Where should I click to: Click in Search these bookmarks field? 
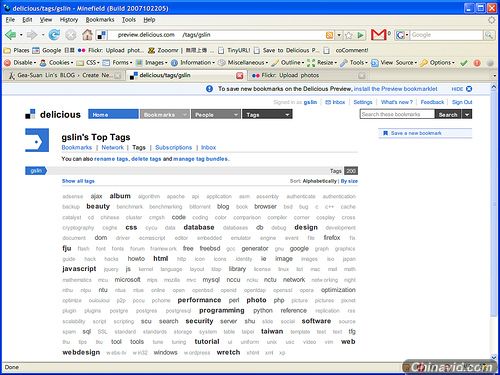pos(397,114)
